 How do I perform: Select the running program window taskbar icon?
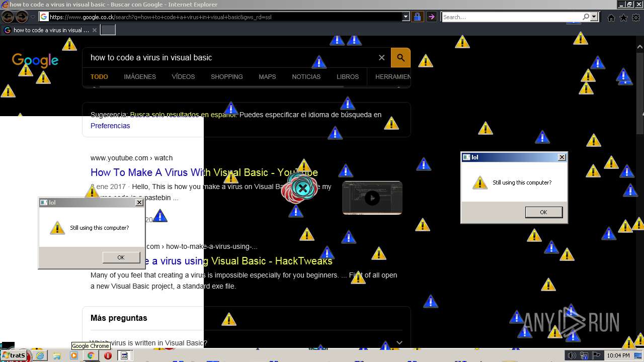tap(124, 355)
